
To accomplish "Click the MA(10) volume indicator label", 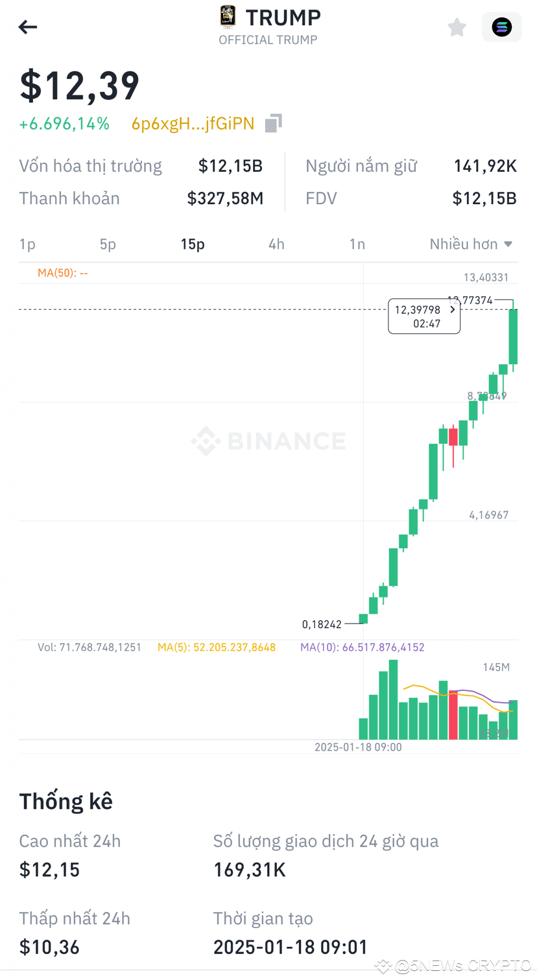I will click(362, 647).
